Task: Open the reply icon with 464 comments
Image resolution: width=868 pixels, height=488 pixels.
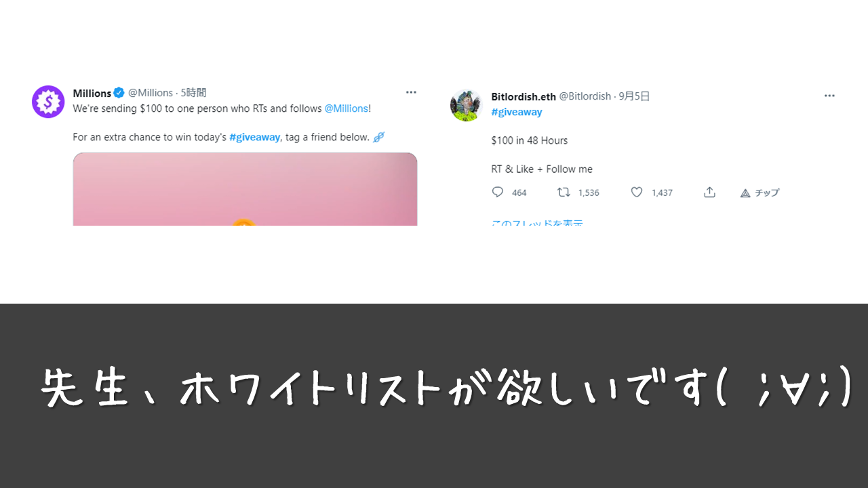Action: pyautogui.click(x=498, y=192)
